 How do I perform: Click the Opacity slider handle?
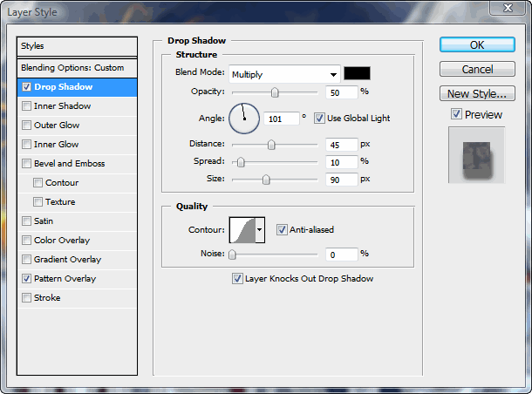275,92
